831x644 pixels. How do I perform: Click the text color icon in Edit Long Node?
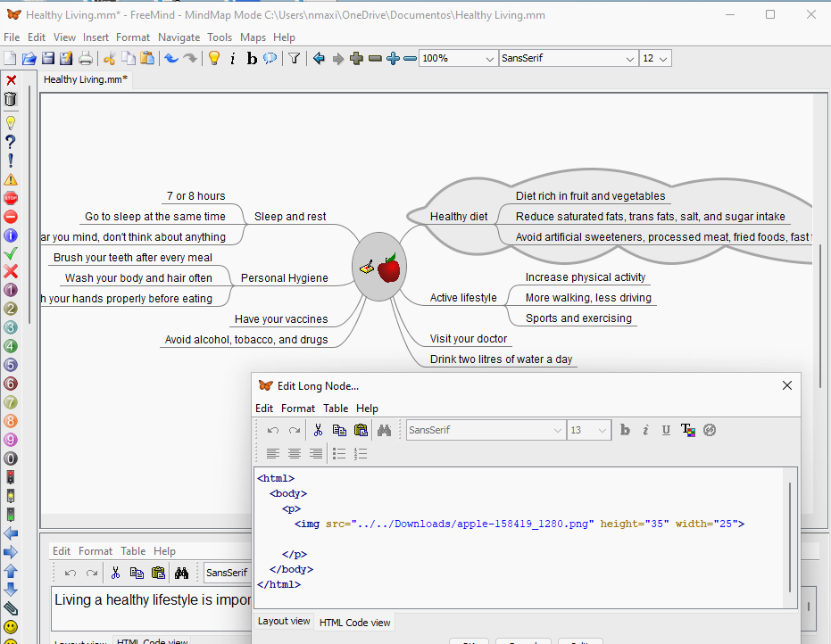click(687, 430)
